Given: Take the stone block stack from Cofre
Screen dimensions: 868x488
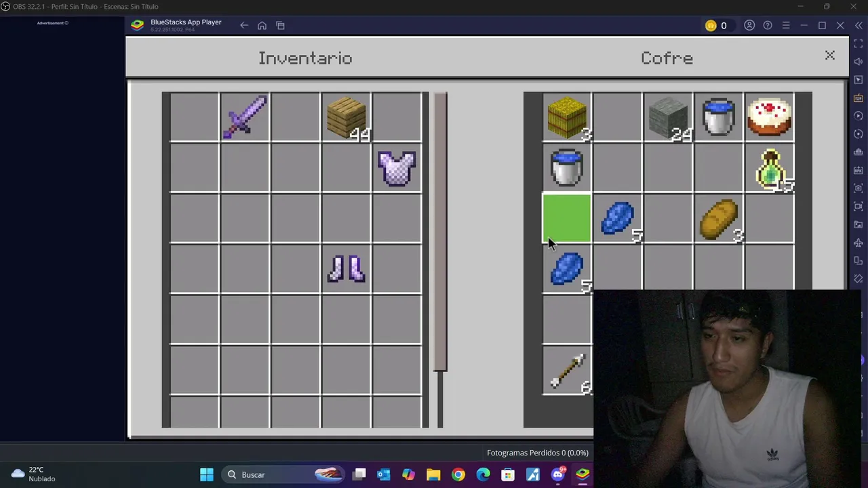Looking at the screenshot, I should [x=669, y=117].
